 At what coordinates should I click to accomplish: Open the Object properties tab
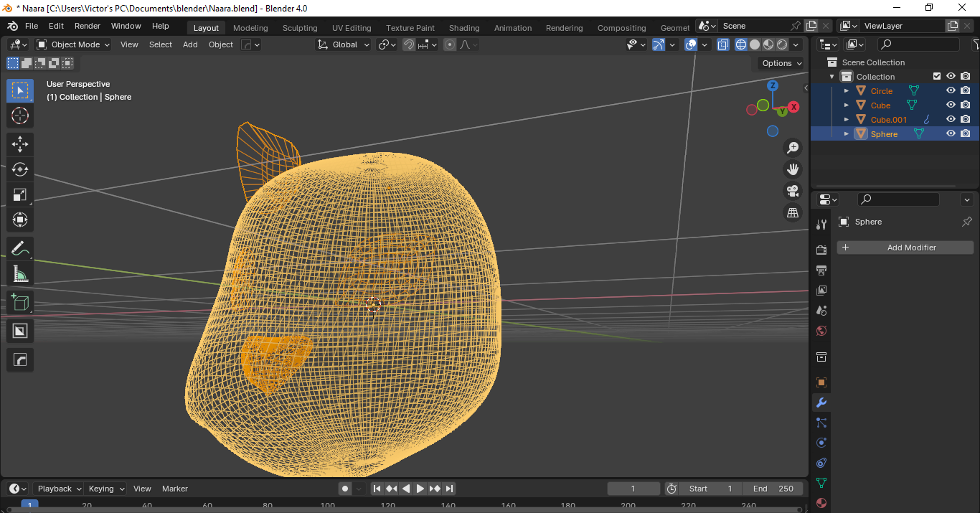pos(821,382)
